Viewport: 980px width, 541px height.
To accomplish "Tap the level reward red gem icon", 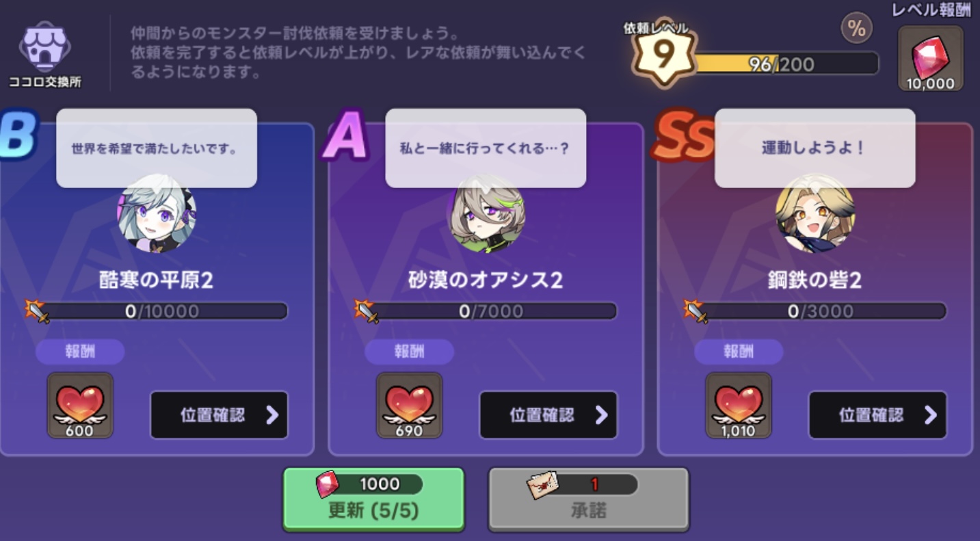I will click(x=930, y=59).
